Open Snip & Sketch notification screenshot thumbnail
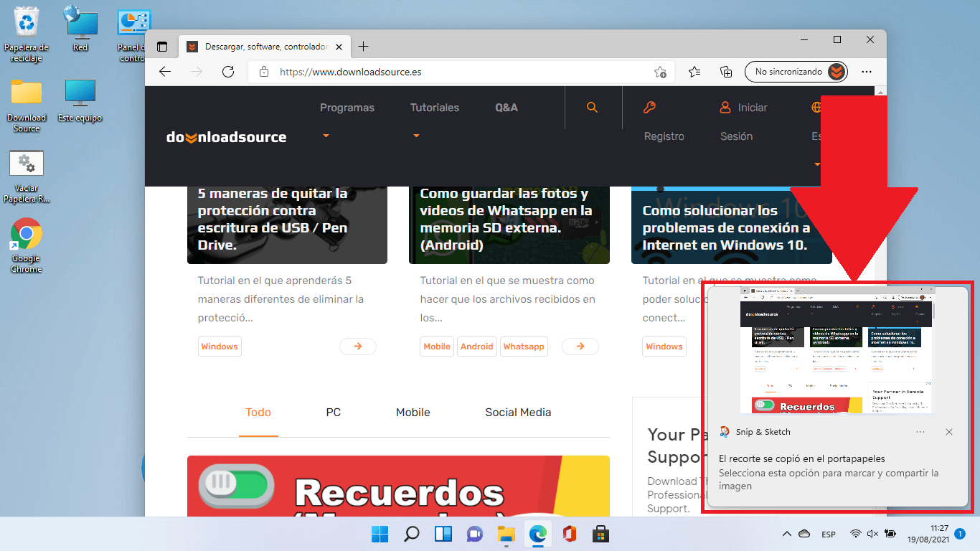Screen dimensions: 980x551 tap(837, 352)
